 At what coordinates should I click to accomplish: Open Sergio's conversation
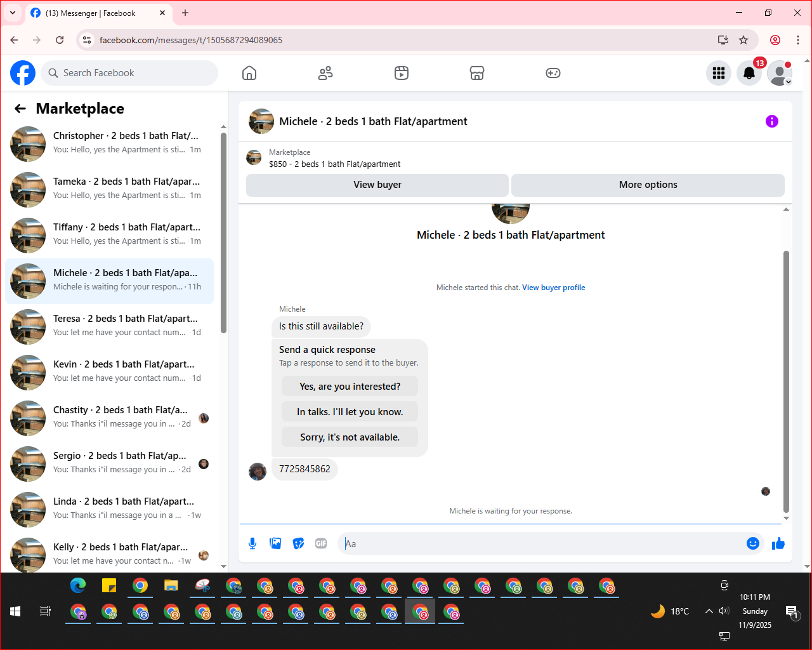[x=109, y=464]
